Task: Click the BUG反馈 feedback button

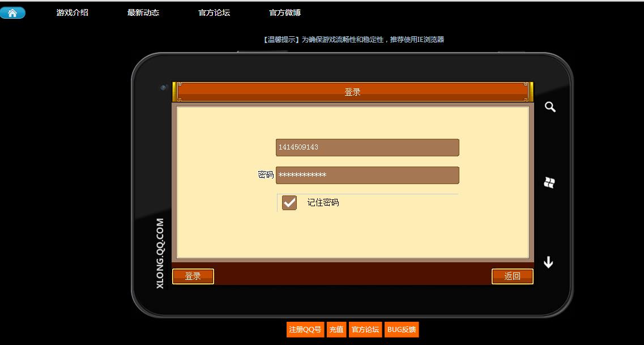Action: coord(401,329)
